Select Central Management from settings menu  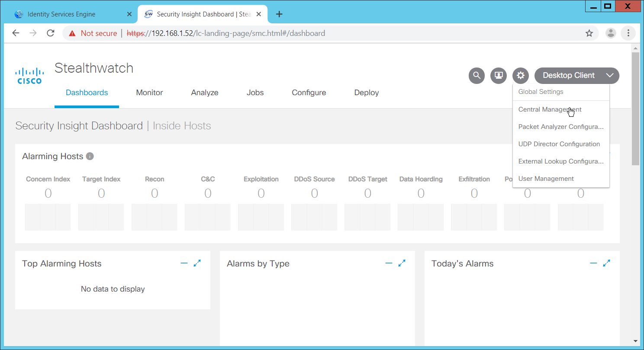pyautogui.click(x=550, y=109)
